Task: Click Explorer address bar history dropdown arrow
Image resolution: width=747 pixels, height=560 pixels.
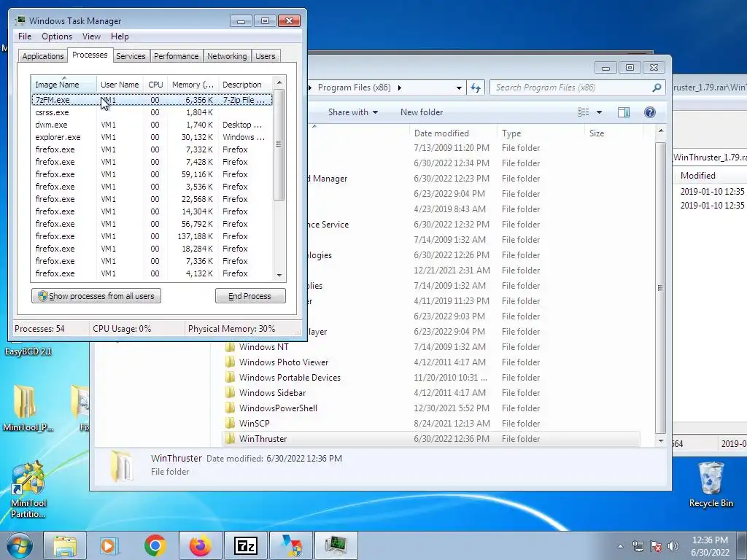Action: point(459,87)
